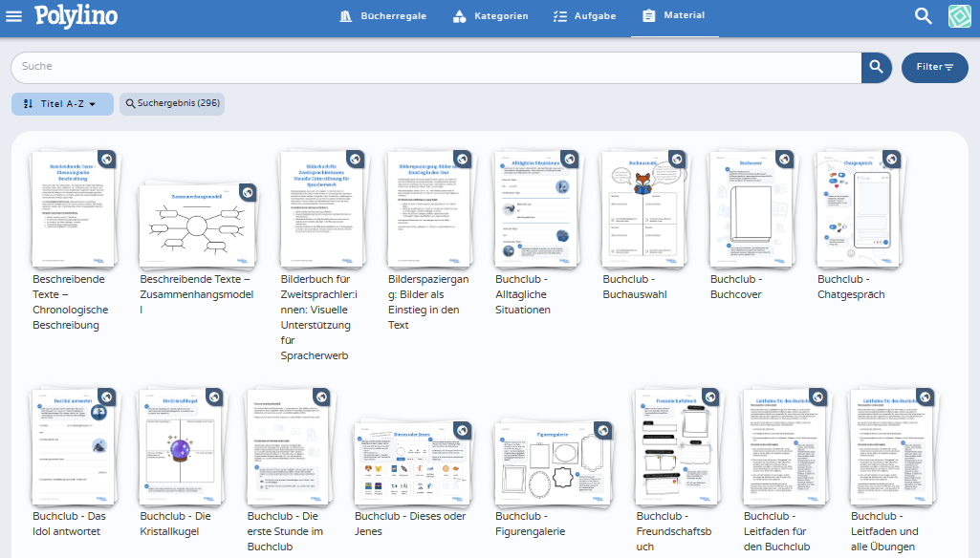Open the Filter options

[x=934, y=68]
